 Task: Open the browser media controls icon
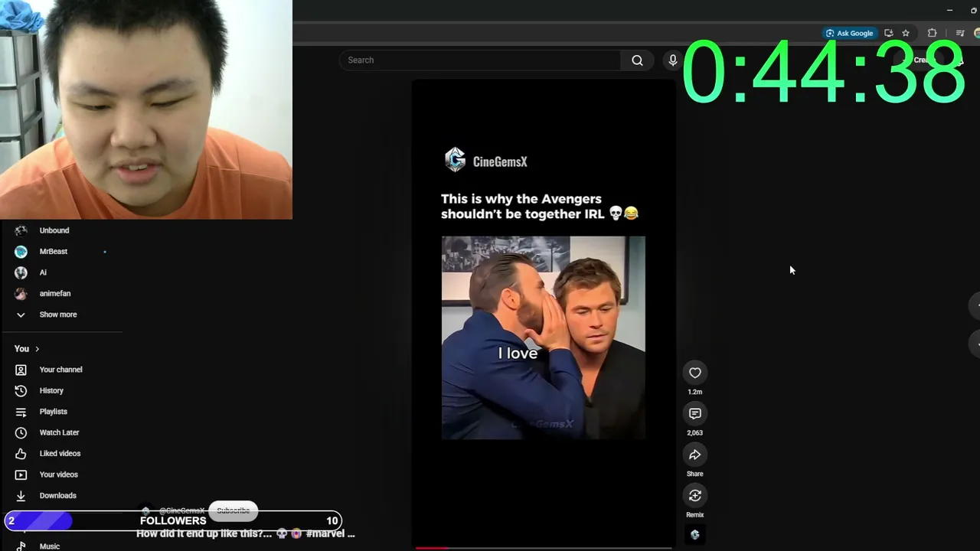(960, 33)
